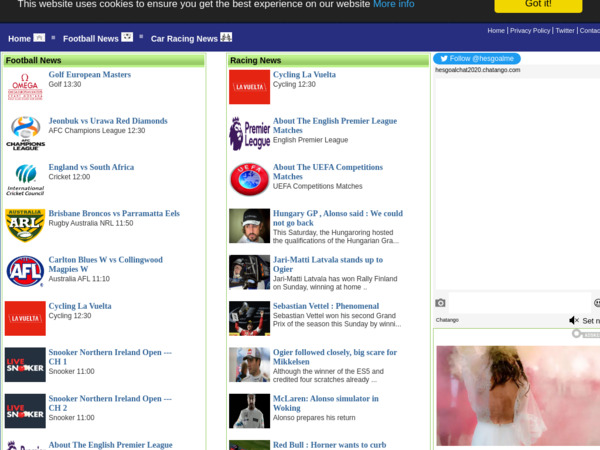The width and height of the screenshot is (600, 450).
Task: Click La Vuelta logo in Racing News column
Action: pos(249,87)
